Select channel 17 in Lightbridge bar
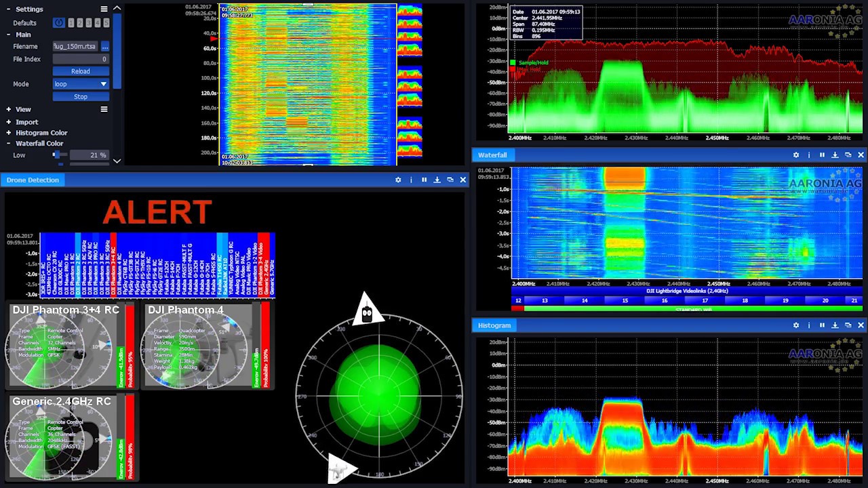Screen dimensions: 868x488 tap(705, 300)
